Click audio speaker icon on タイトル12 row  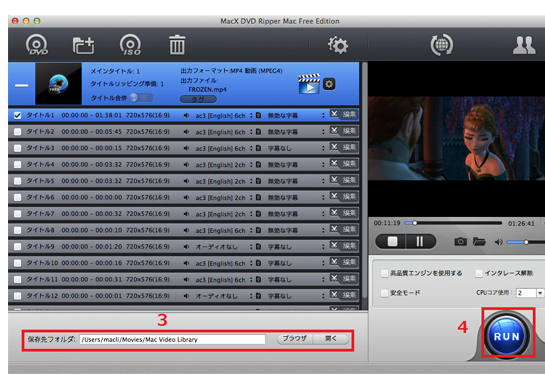pyautogui.click(x=186, y=296)
